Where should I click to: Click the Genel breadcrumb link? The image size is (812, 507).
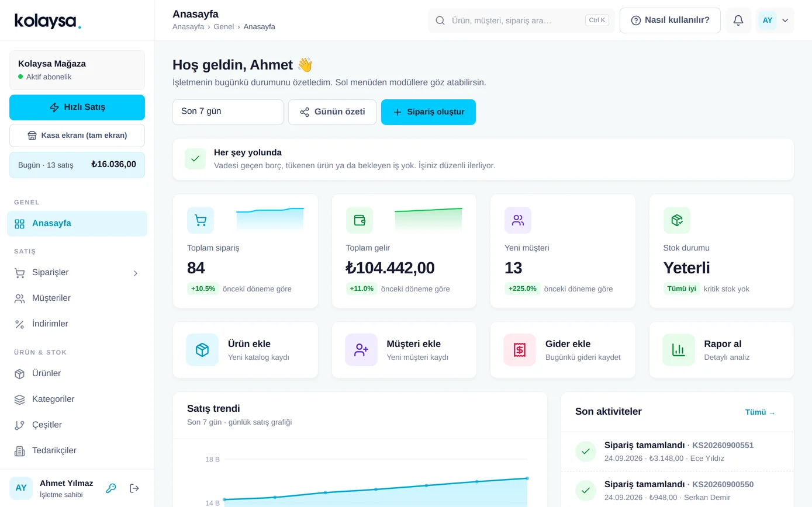click(x=224, y=27)
